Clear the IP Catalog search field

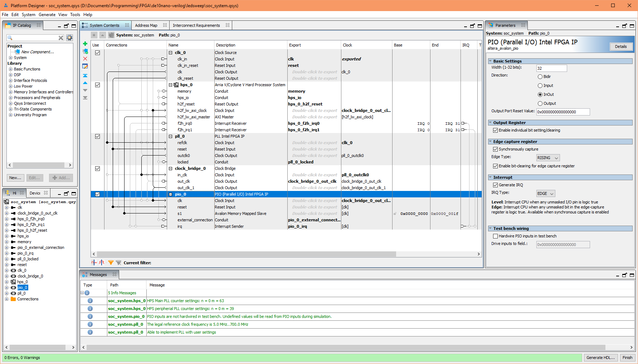61,38
